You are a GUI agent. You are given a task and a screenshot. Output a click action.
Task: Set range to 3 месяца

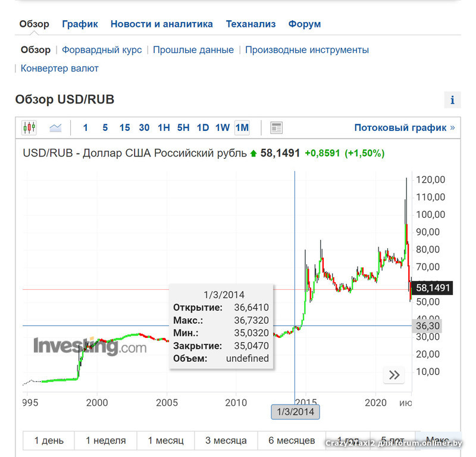pyautogui.click(x=226, y=440)
